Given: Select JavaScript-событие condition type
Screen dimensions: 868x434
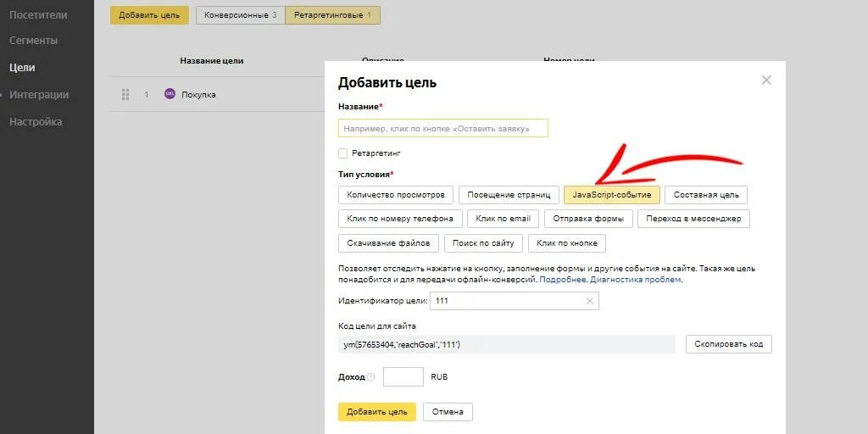Looking at the screenshot, I should pos(612,195).
